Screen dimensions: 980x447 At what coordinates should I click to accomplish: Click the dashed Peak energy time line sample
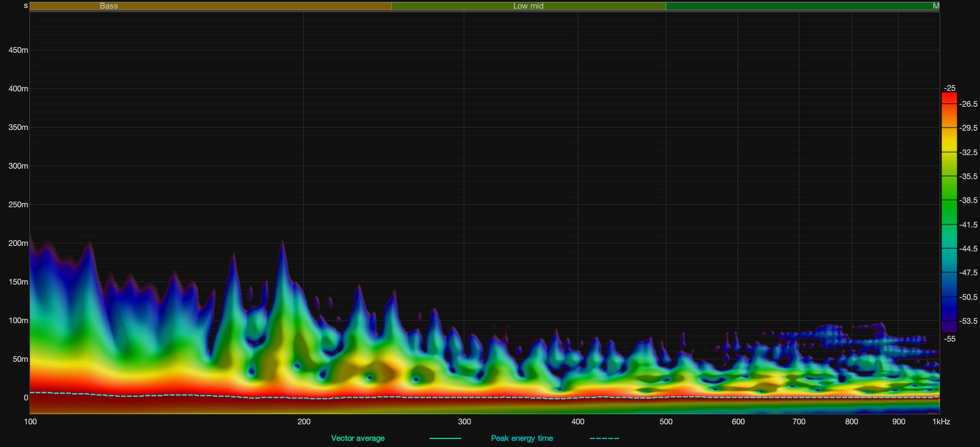click(604, 438)
